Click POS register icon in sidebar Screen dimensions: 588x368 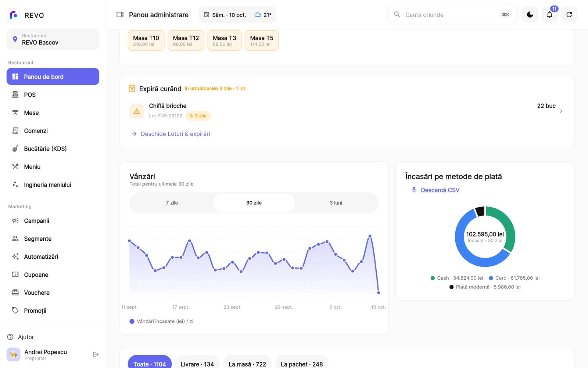click(x=15, y=95)
